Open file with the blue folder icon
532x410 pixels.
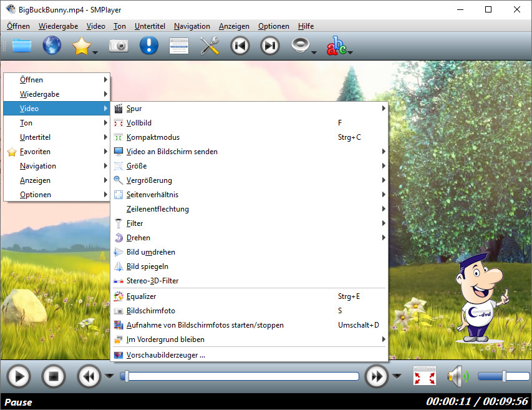pos(21,46)
